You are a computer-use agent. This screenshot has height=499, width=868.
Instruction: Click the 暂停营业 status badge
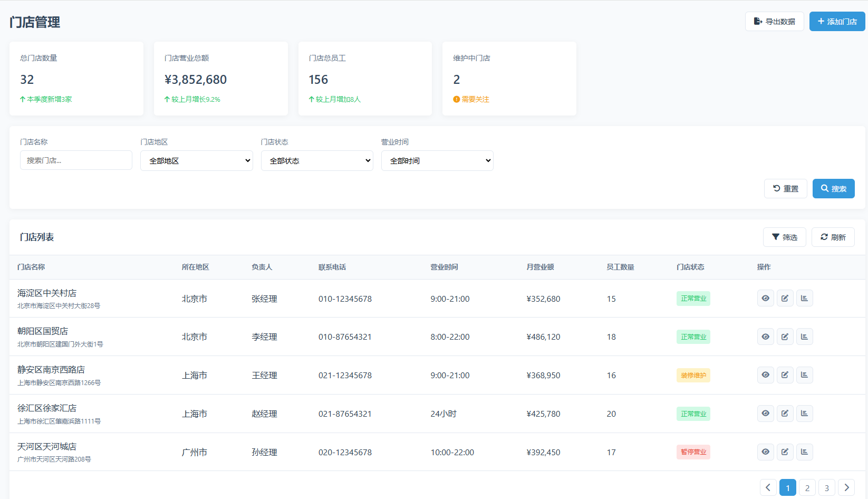693,452
